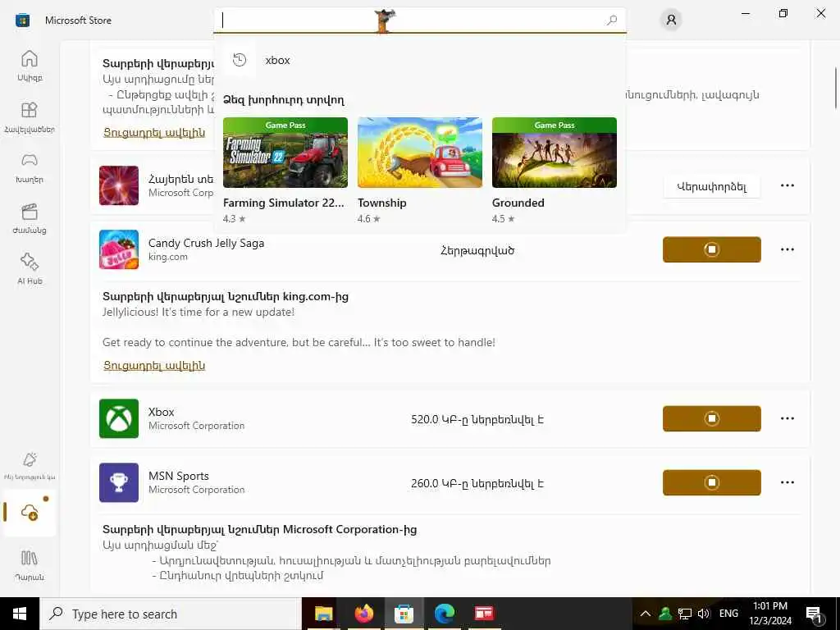Open the Township suggestion card
This screenshot has height=630, width=840.
[419, 171]
